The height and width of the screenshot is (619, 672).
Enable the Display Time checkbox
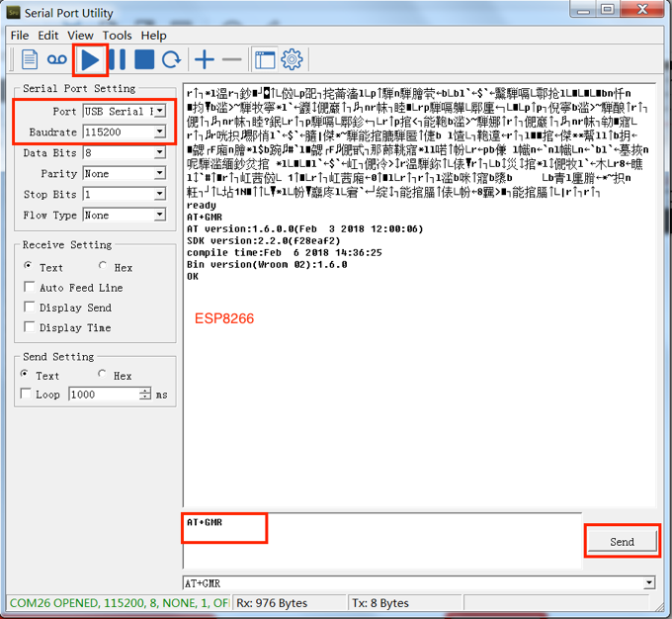pos(30,327)
